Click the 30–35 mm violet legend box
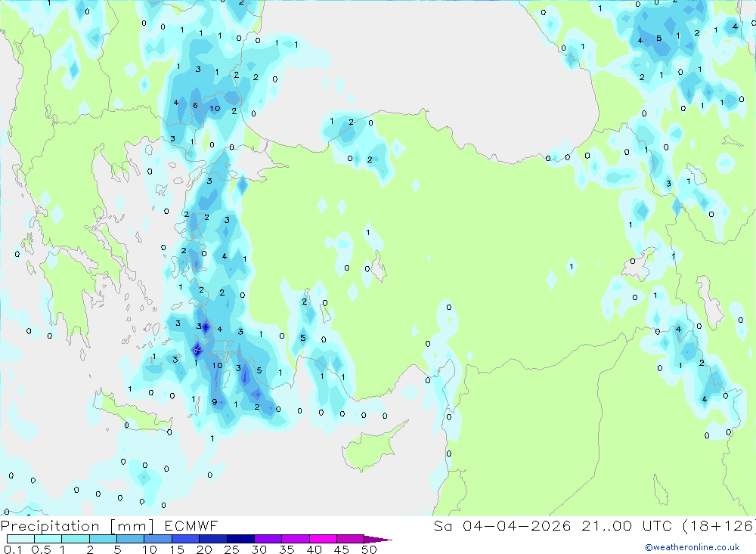Image resolution: width=756 pixels, height=554 pixels. pyautogui.click(x=268, y=539)
